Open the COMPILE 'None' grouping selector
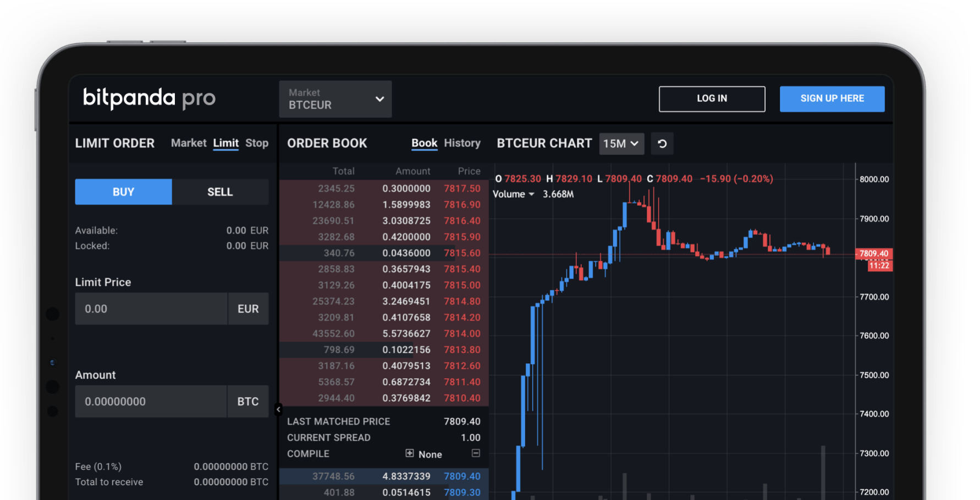980x500 pixels. tap(430, 454)
